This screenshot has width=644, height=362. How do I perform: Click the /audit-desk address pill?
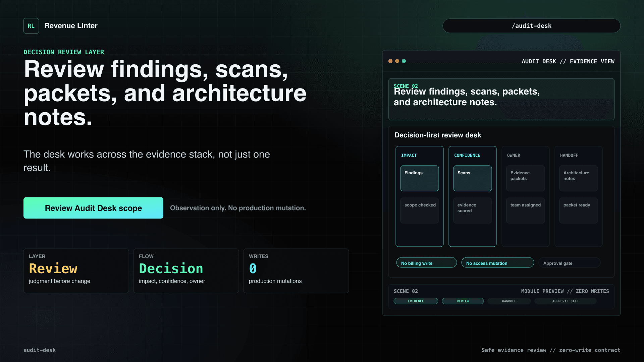click(x=531, y=26)
